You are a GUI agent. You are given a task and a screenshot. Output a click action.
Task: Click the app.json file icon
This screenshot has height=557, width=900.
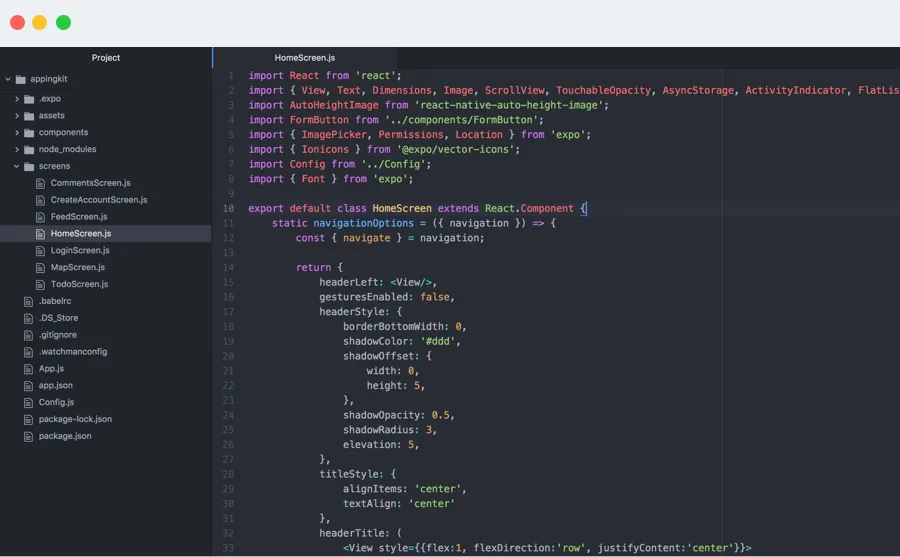(28, 386)
